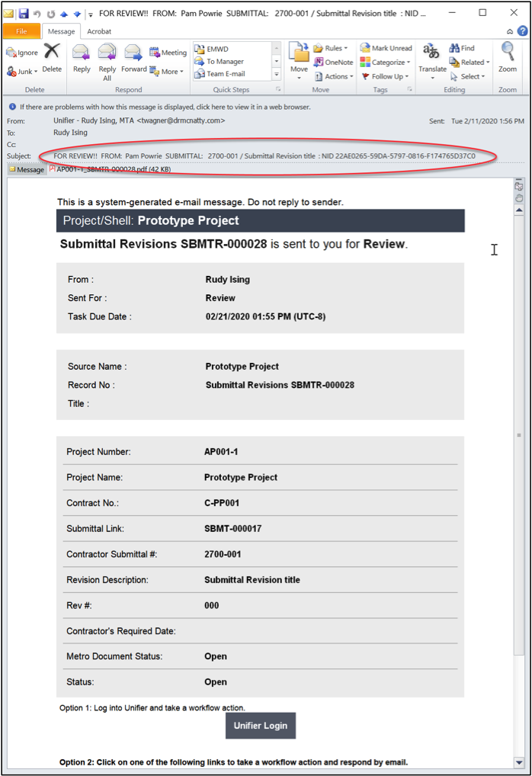532x776 pixels.
Task: Open the Customize Quick Access Toolbar dropdown
Action: point(91,14)
